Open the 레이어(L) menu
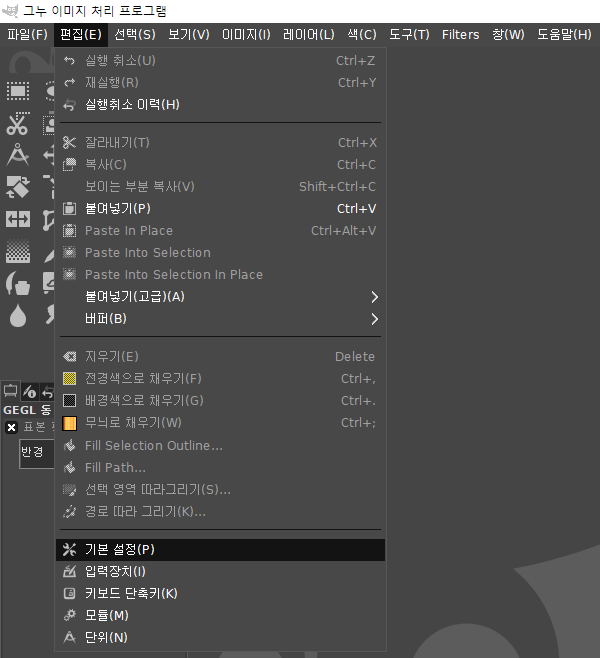600x658 pixels. coord(309,34)
